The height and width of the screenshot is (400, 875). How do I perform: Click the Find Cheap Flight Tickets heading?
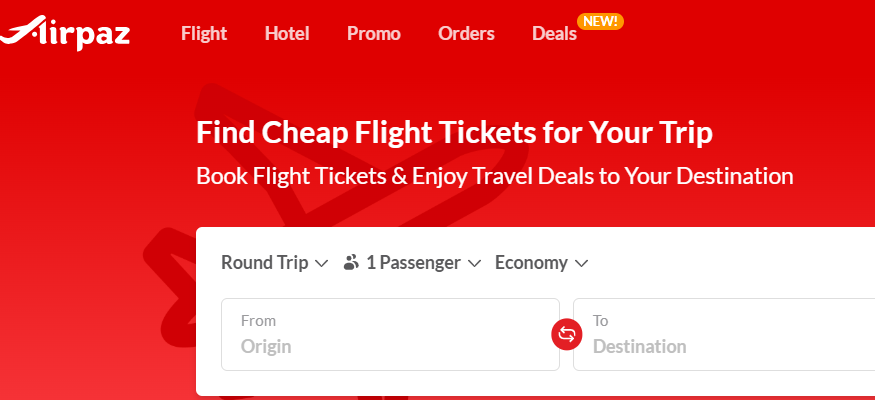(454, 133)
